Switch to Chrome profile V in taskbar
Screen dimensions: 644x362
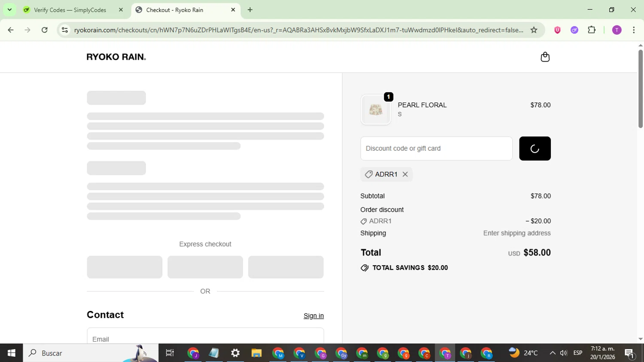[299, 353]
